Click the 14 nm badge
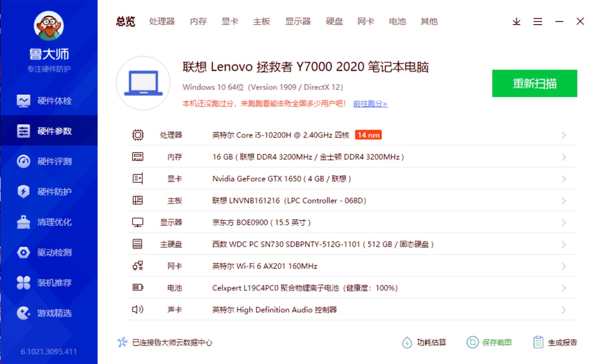Viewport: 595px width, 364px height. coord(368,135)
